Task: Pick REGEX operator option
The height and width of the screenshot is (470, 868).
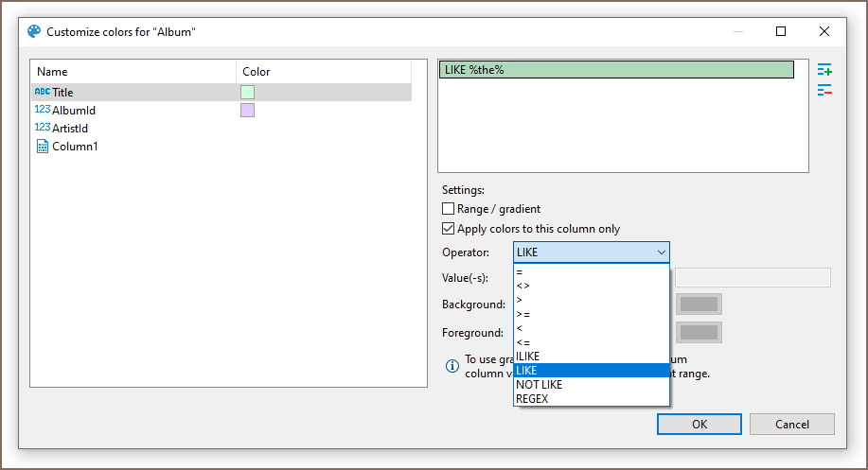Action: tap(532, 399)
